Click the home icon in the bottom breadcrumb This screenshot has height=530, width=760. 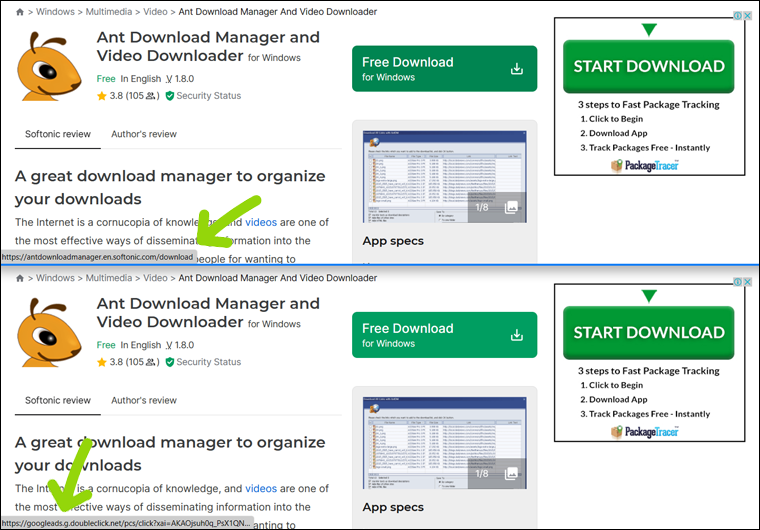pyautogui.click(x=20, y=278)
